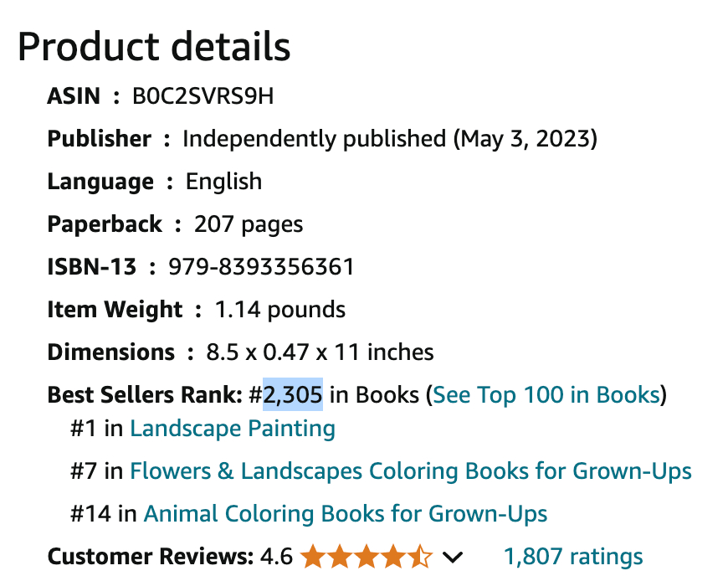Click the 8.5 x 0.47 x 11 inches dimensions
The width and height of the screenshot is (728, 581).
click(320, 352)
